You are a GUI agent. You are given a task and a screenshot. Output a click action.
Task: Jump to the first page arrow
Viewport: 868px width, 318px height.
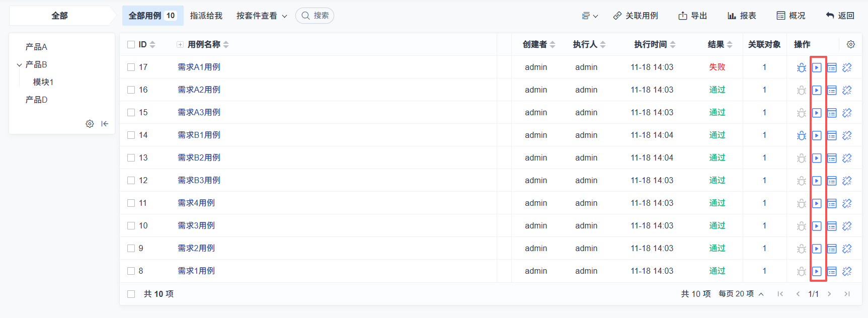point(780,294)
